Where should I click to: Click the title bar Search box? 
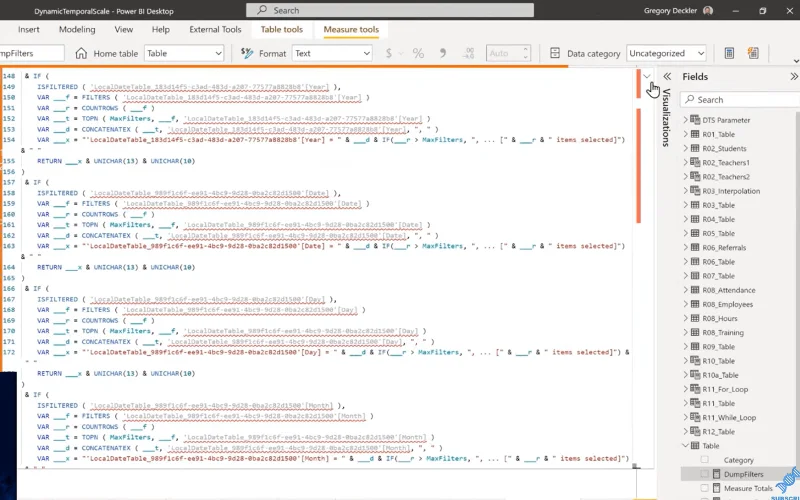[390, 10]
